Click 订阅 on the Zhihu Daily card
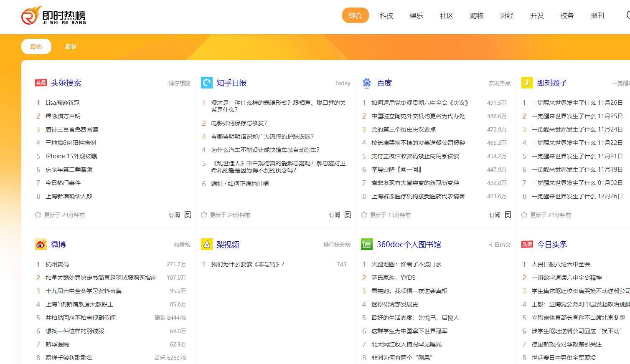The image size is (630, 364). tap(334, 215)
